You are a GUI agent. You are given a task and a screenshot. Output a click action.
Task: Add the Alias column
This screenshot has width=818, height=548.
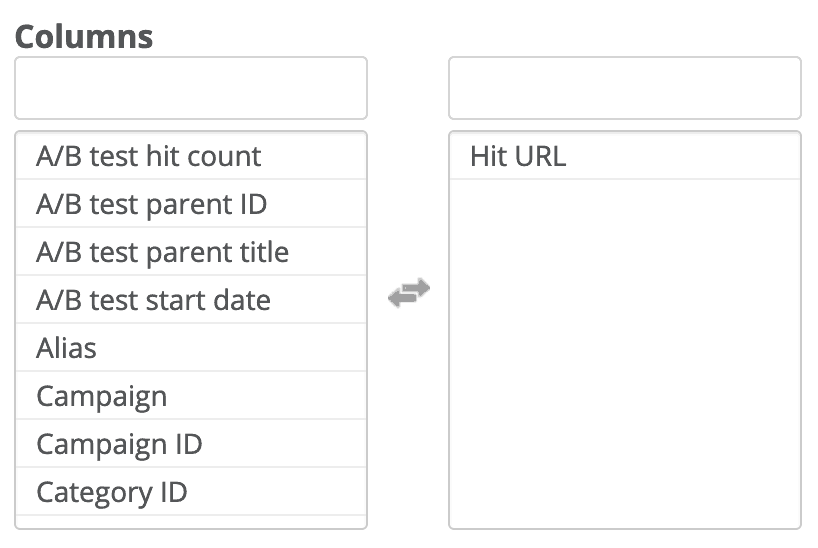(x=191, y=348)
